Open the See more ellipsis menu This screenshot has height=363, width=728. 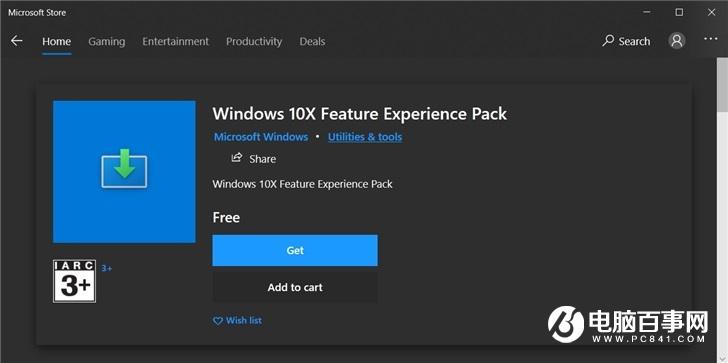tap(710, 39)
